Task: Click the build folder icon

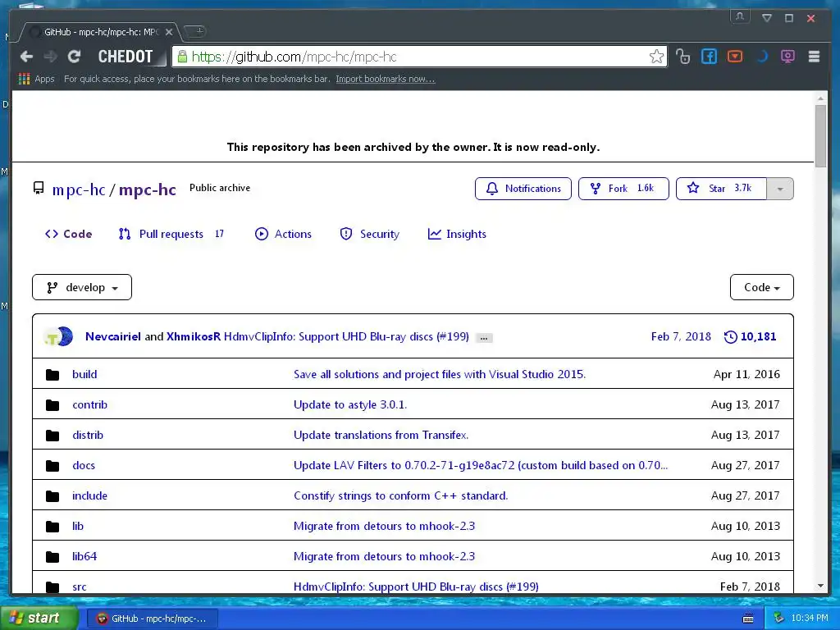Action: [x=52, y=374]
